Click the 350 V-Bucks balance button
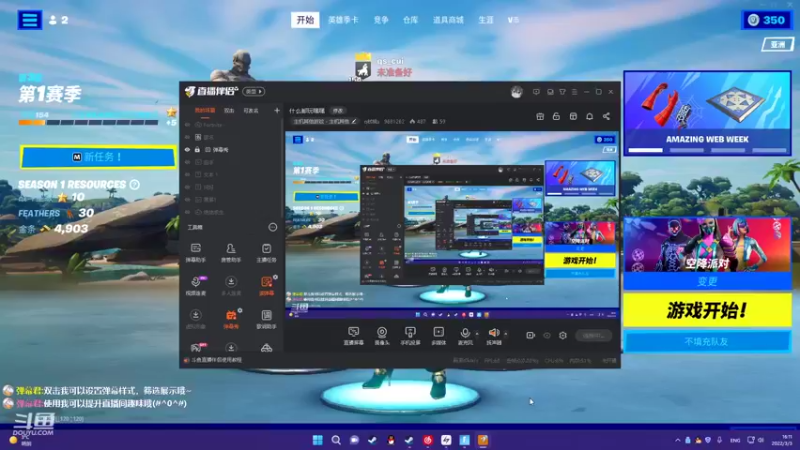Viewport: 800px width, 450px height. tap(766, 20)
